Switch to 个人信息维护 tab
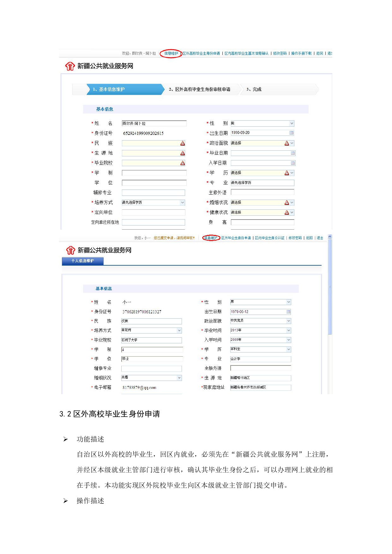The width and height of the screenshot is (392, 554). 83,261
